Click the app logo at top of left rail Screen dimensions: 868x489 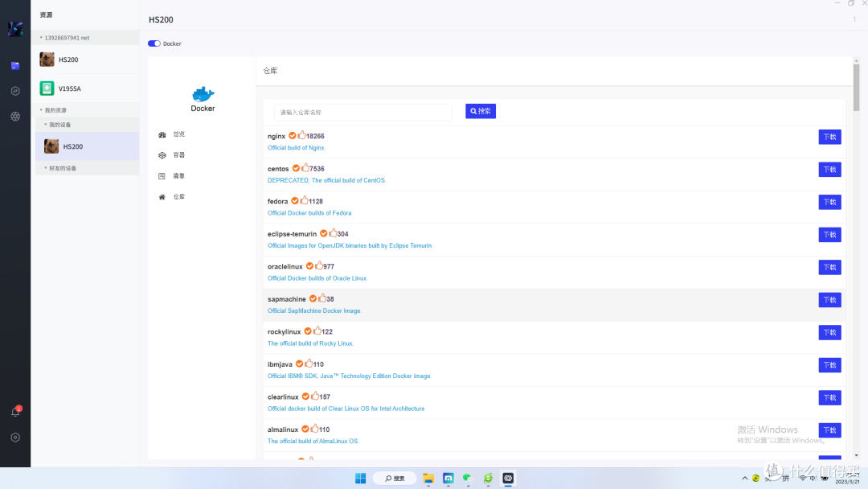[15, 29]
